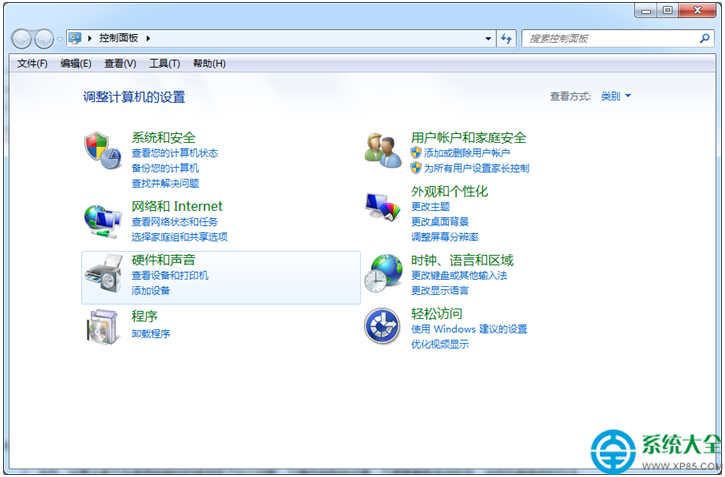
Task: Click 优化视频显示 link
Action: 440,344
